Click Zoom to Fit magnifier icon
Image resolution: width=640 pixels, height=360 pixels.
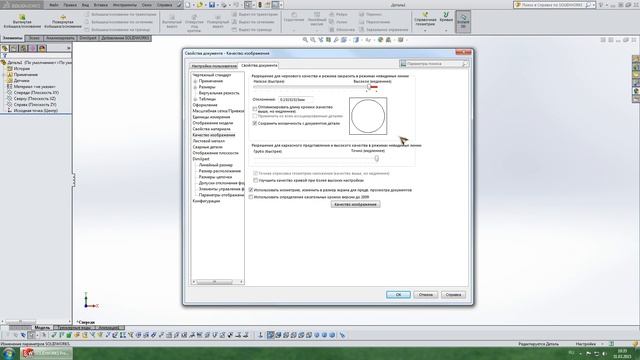[305, 40]
